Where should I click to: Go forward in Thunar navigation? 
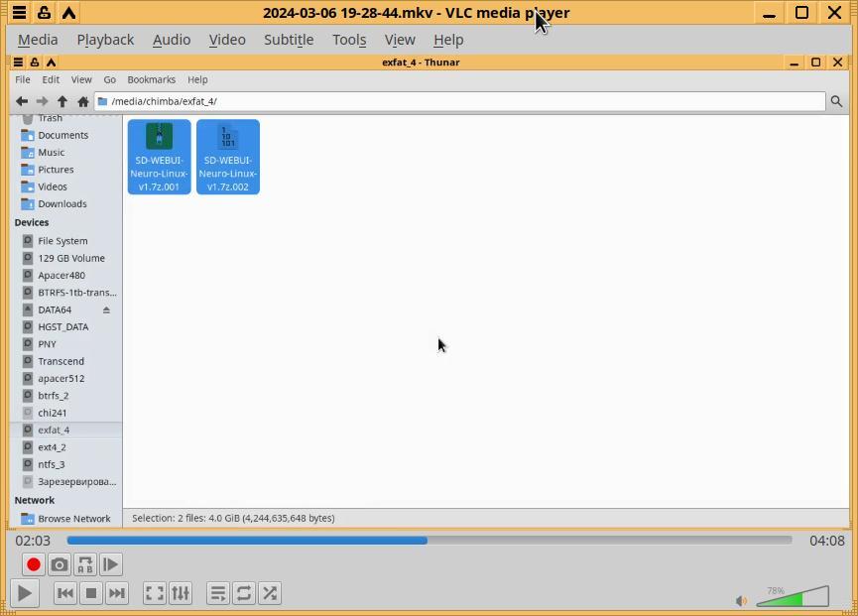pos(42,101)
